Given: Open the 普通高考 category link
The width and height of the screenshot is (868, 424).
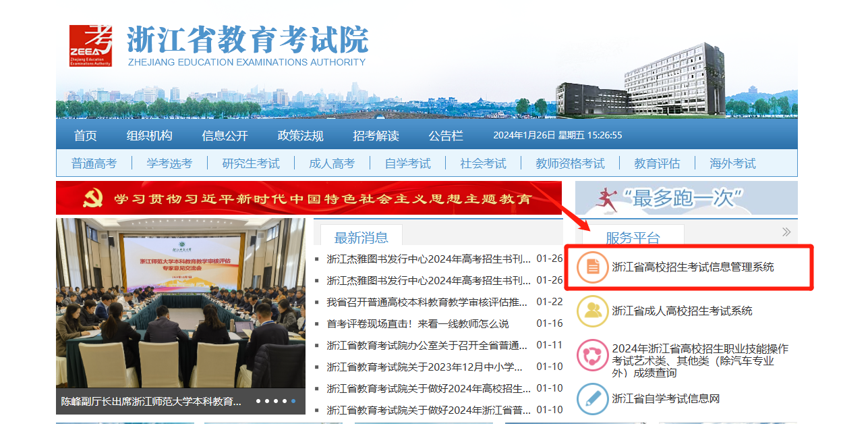Looking at the screenshot, I should click(x=94, y=163).
